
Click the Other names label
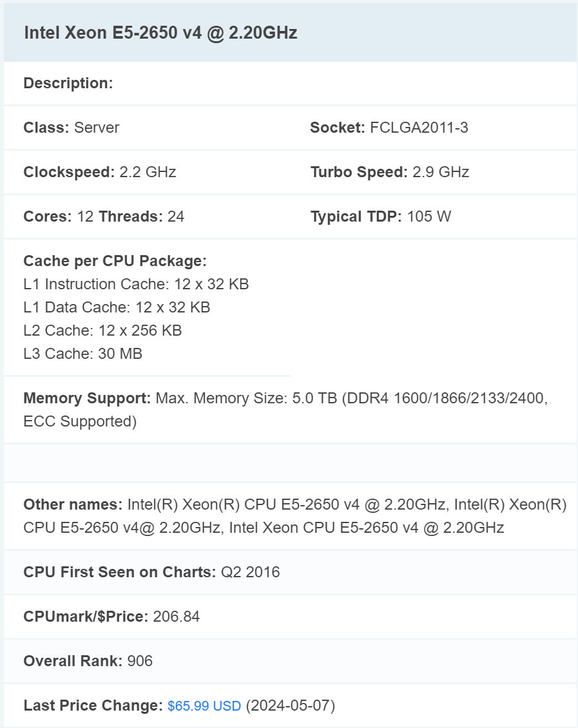(73, 504)
